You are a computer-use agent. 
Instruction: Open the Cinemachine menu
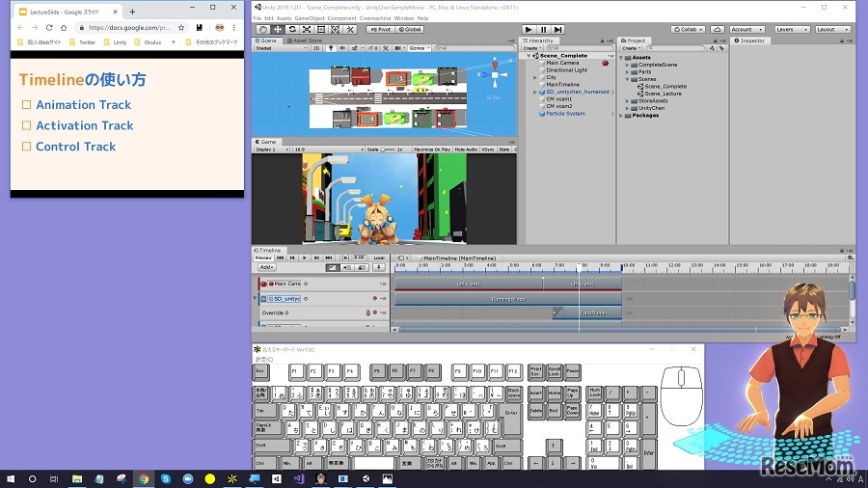tap(375, 18)
